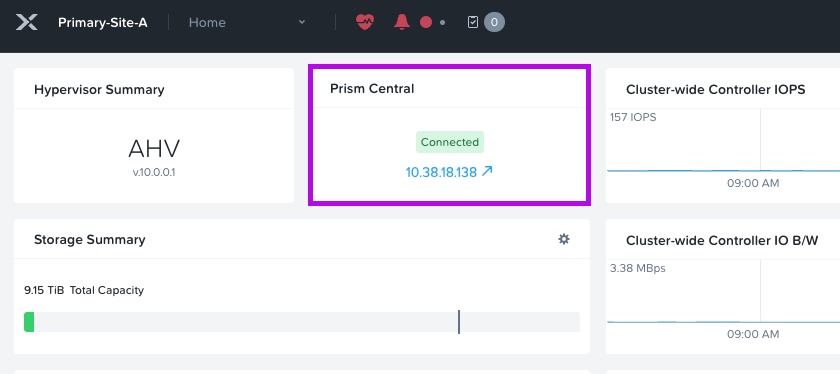The image size is (840, 374).
Task: Open the Prism Central IP link 10.38.18.138
Action: pos(441,172)
